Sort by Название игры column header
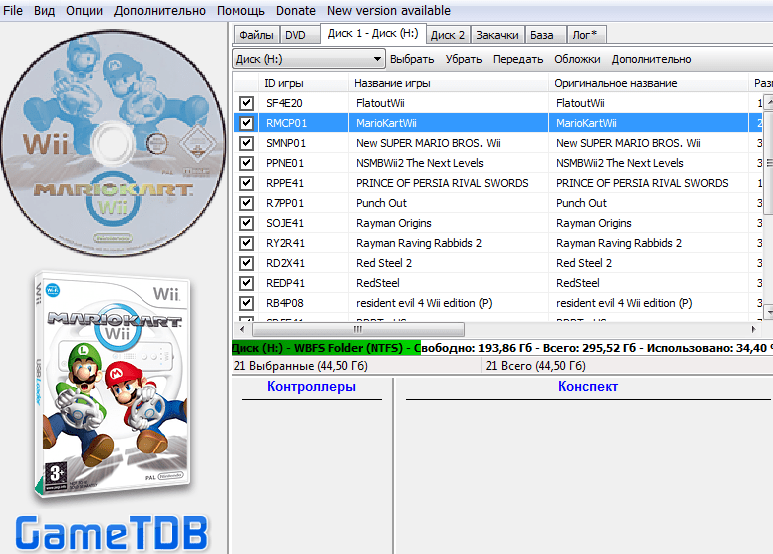Image resolution: width=773 pixels, height=554 pixels. point(448,83)
